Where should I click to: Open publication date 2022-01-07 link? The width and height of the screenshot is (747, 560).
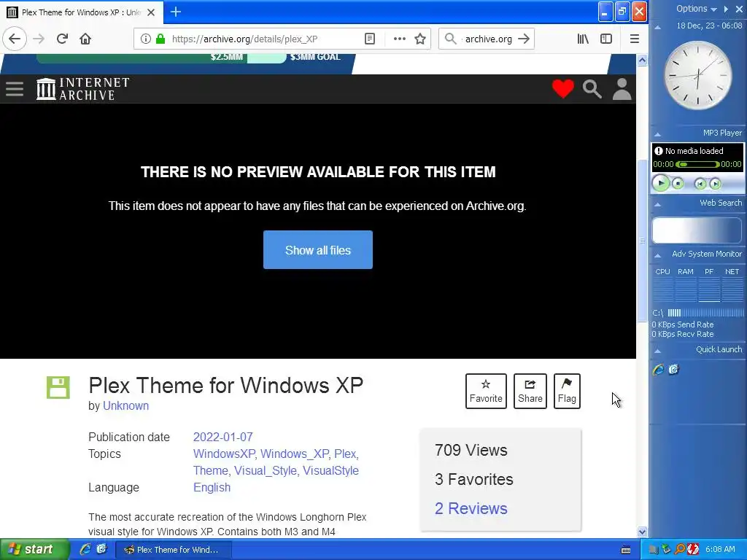pos(223,437)
